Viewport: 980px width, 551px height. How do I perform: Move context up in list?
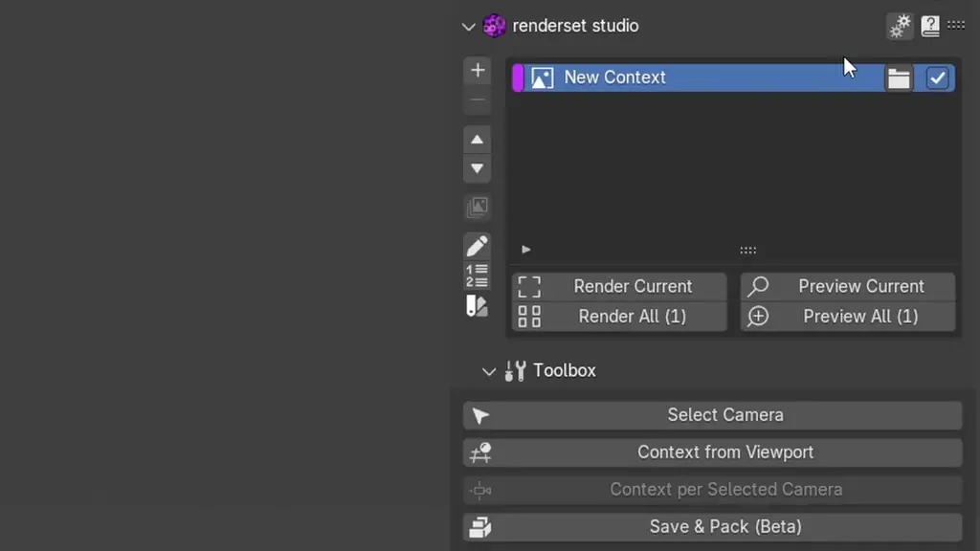(x=477, y=140)
